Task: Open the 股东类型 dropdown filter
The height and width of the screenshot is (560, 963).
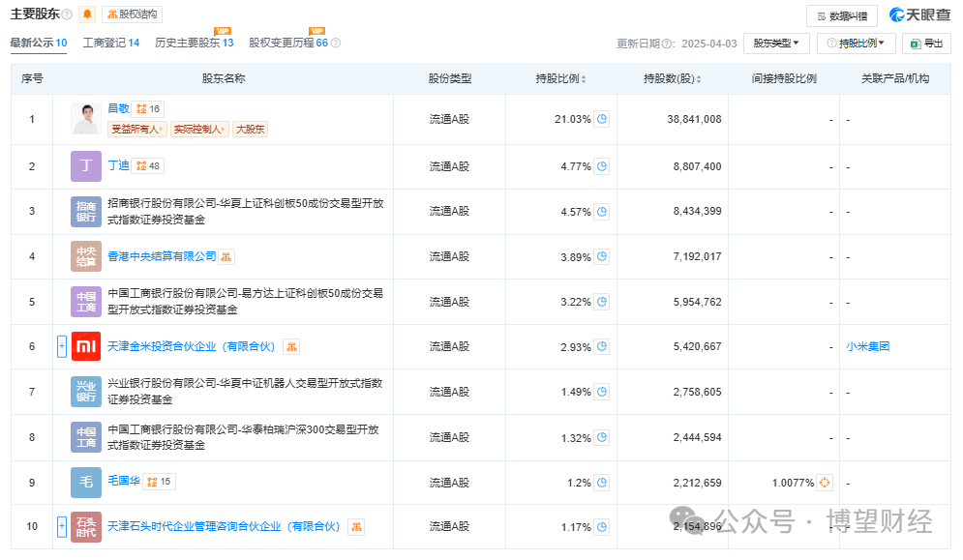Action: coord(776,44)
